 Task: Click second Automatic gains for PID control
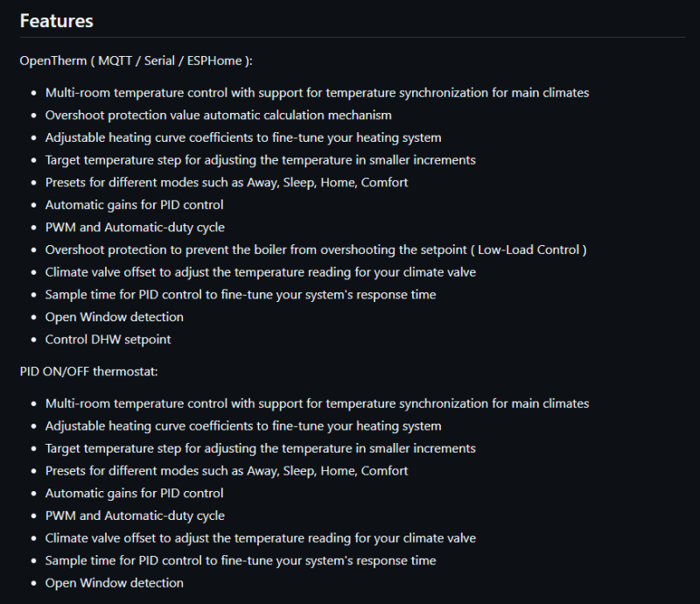coord(135,493)
